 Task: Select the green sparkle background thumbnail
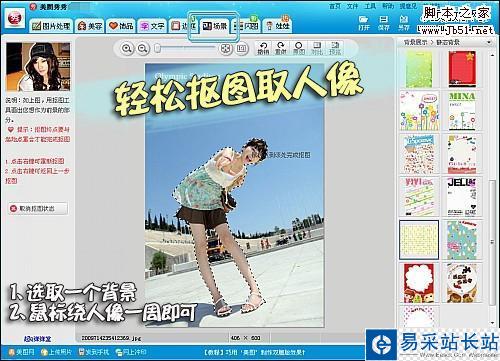point(419,69)
